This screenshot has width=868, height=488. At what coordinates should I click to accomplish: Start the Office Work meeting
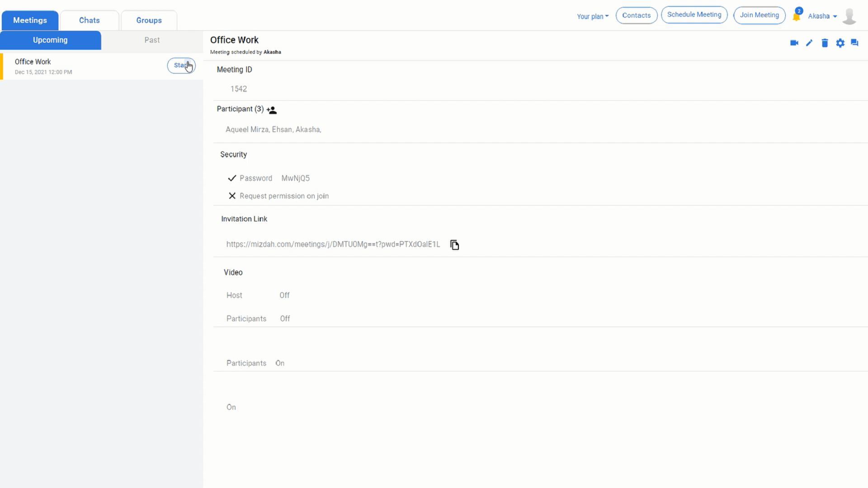click(181, 66)
